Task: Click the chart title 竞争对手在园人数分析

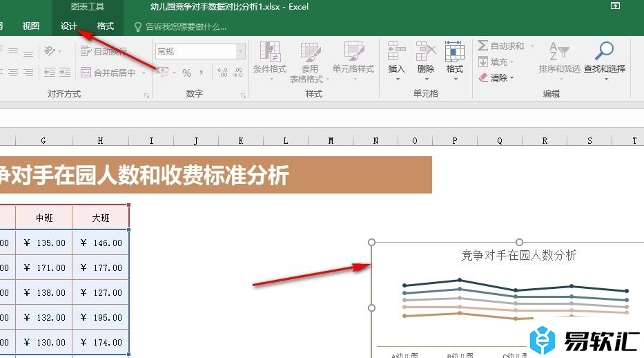Action: point(519,255)
